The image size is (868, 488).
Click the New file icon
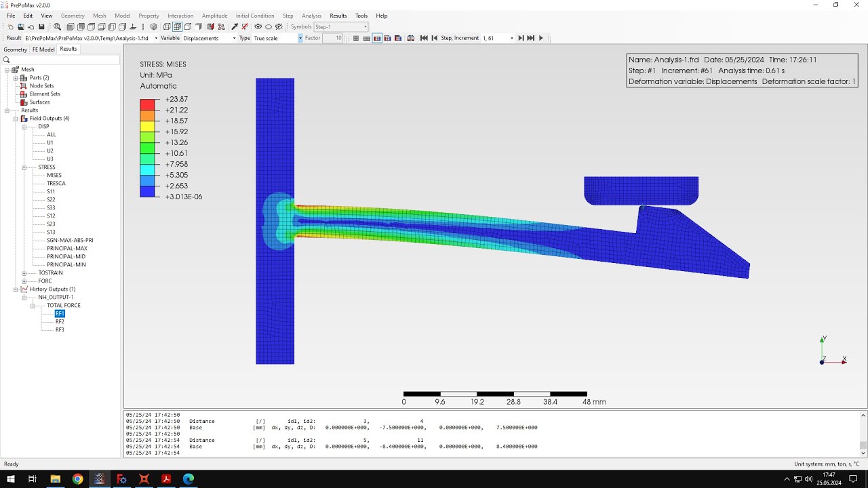(x=11, y=26)
